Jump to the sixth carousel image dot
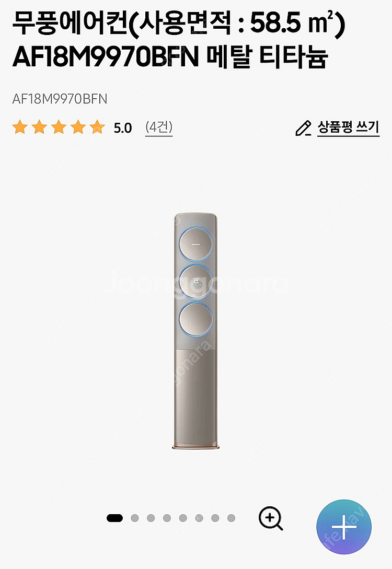Viewport: 392px width, 569px height. click(x=199, y=518)
